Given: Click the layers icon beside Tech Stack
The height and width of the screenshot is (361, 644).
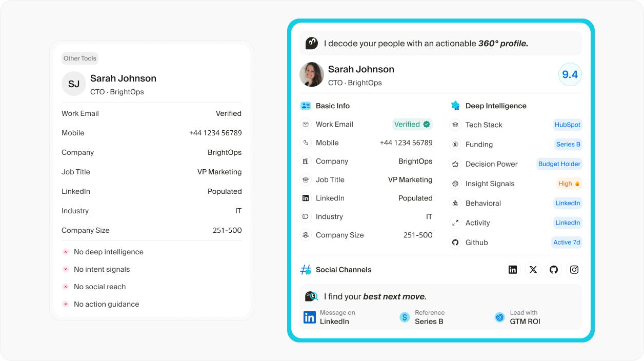Looking at the screenshot, I should point(455,125).
